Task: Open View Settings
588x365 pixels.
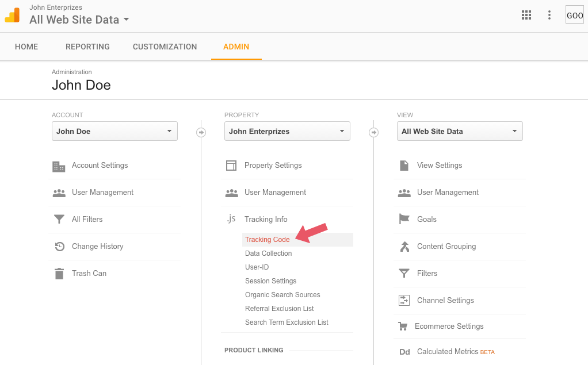Action: [x=440, y=166]
